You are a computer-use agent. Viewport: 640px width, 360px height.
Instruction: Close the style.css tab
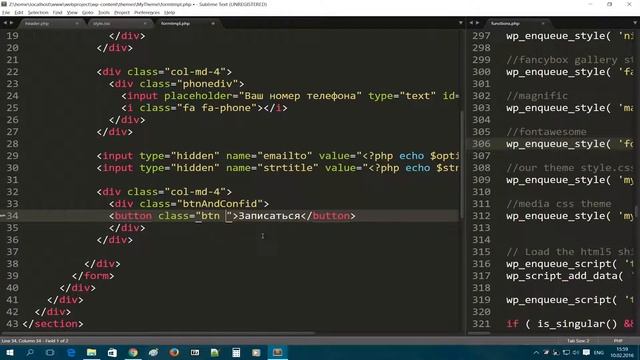click(x=145, y=24)
